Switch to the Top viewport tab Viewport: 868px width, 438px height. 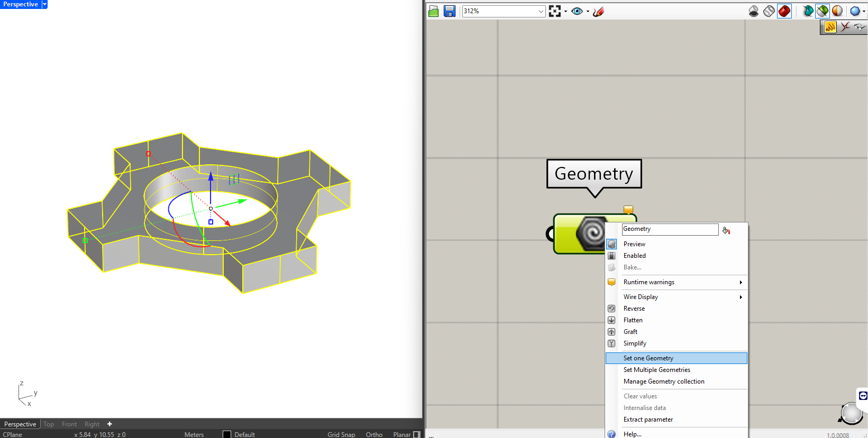click(49, 424)
